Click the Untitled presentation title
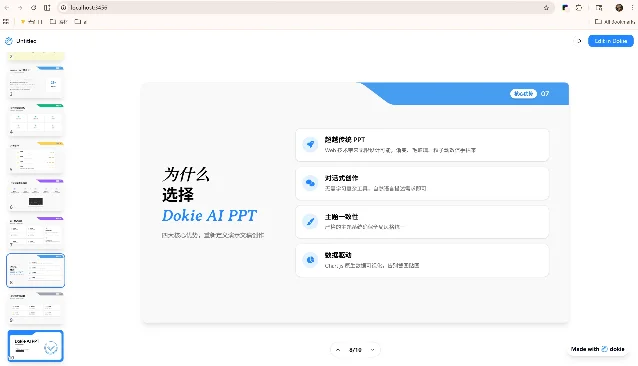Viewport: 638px width, 366px height. [26, 41]
